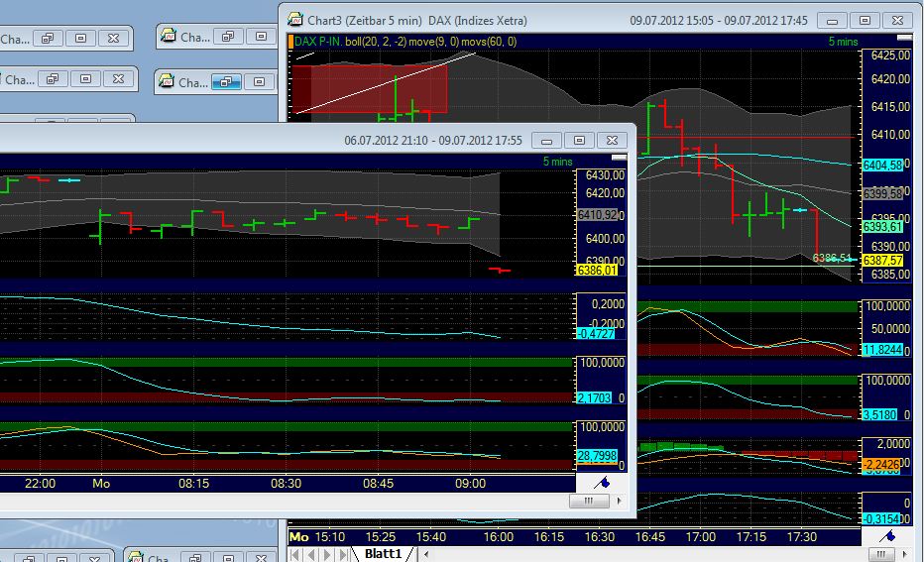Screen dimensions: 924x562
Task: Click the orange -2,2426 indicator value
Action: click(x=881, y=465)
